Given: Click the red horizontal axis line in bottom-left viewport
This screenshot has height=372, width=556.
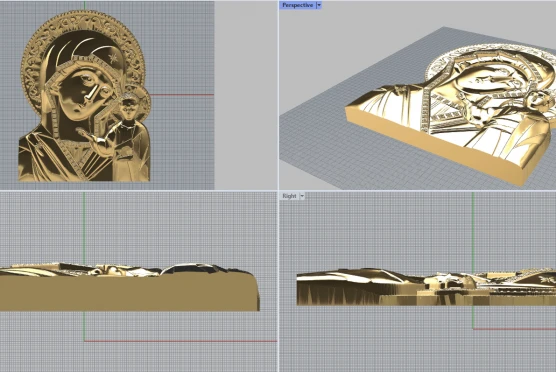Looking at the screenshot, I should (x=180, y=341).
